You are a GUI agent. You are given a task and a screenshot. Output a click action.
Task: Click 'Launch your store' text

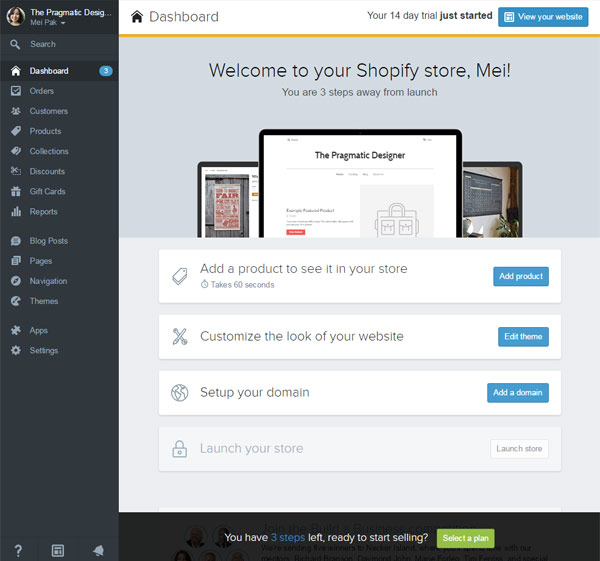pos(251,448)
